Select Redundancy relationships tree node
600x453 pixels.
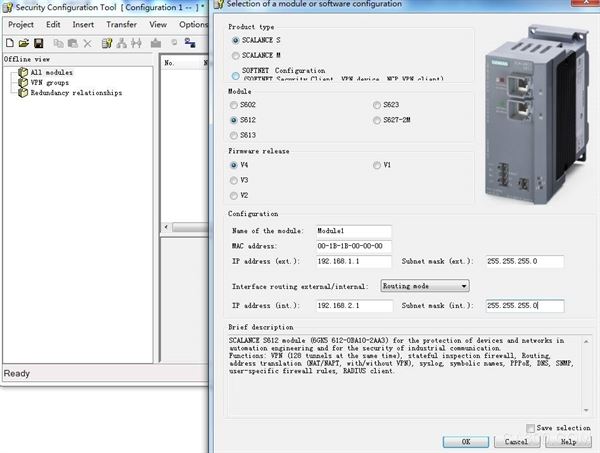[x=75, y=93]
